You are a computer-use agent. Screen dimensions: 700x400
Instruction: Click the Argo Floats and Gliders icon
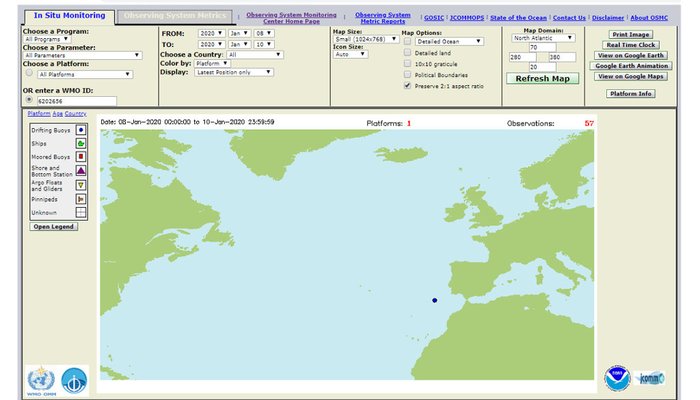tap(80, 185)
